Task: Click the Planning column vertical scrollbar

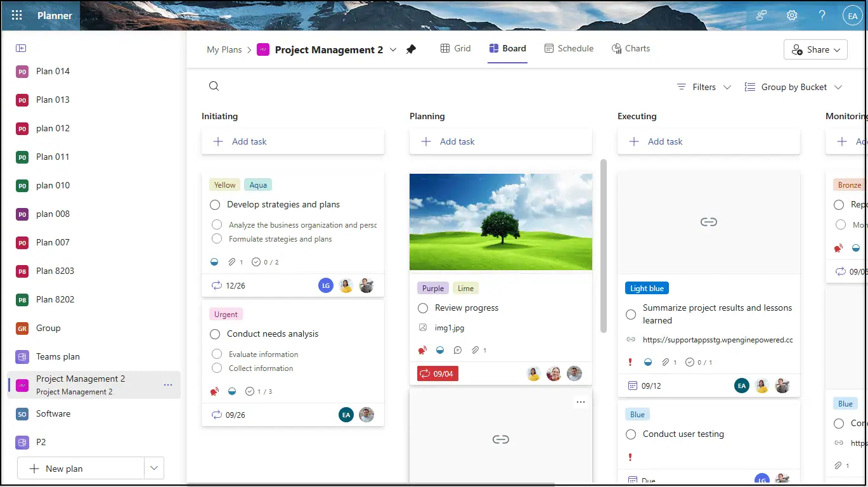Action: (x=604, y=245)
